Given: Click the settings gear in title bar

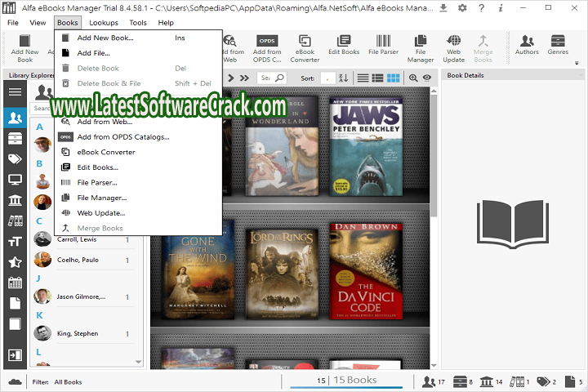Looking at the screenshot, I should point(462,8).
